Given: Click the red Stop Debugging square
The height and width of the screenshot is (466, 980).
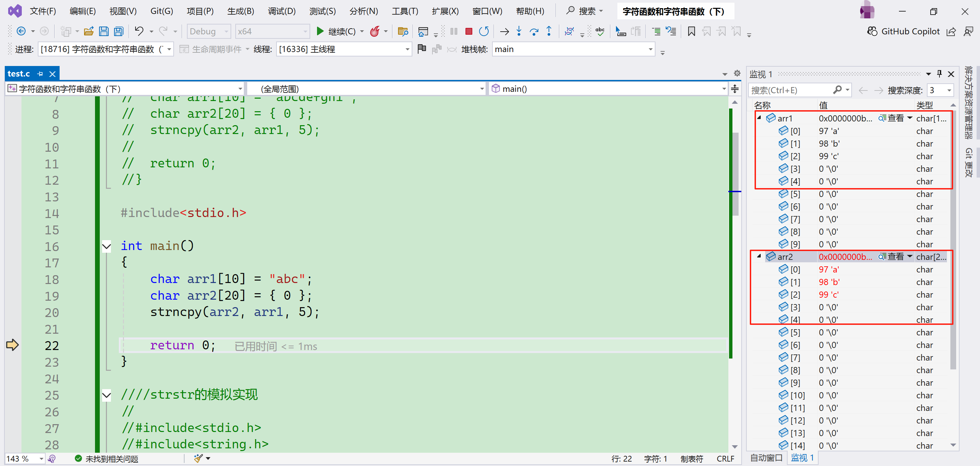Looking at the screenshot, I should coord(469,32).
